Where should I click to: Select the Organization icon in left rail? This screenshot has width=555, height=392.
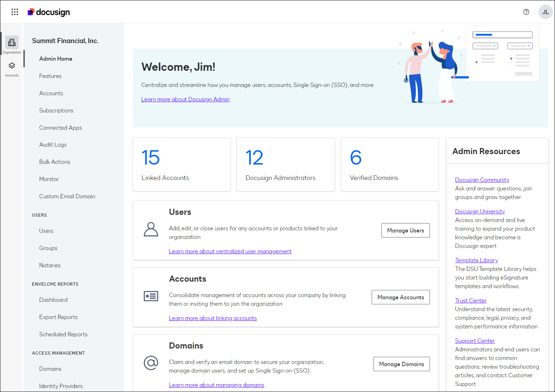(x=12, y=42)
